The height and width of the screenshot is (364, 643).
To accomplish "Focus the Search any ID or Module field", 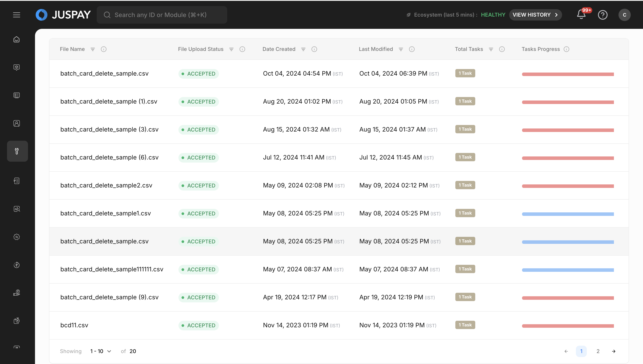I will click(x=162, y=15).
